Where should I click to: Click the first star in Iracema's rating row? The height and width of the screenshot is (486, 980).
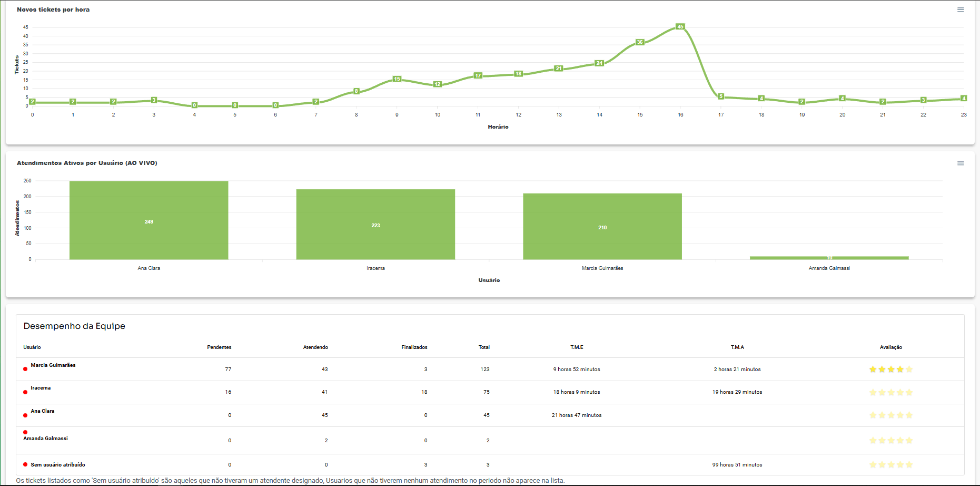873,392
